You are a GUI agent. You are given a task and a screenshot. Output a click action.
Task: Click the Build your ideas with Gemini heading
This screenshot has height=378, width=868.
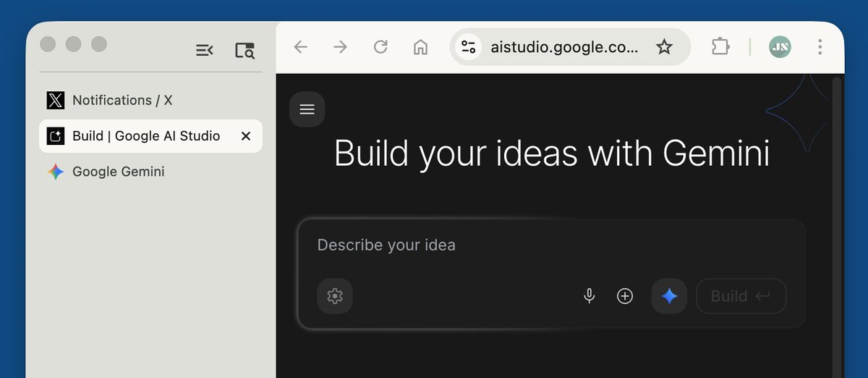[x=552, y=154]
